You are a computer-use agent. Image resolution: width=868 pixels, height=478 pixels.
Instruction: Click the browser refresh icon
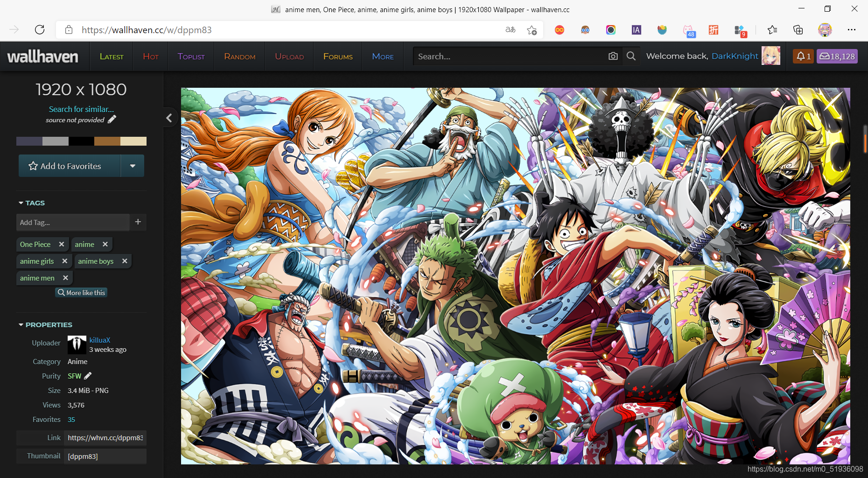tap(40, 30)
